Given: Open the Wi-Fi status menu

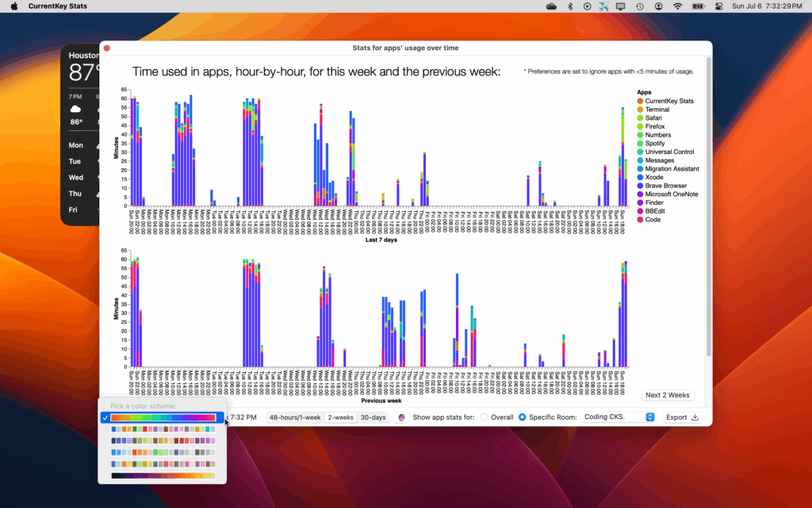Looking at the screenshot, I should pyautogui.click(x=678, y=6).
